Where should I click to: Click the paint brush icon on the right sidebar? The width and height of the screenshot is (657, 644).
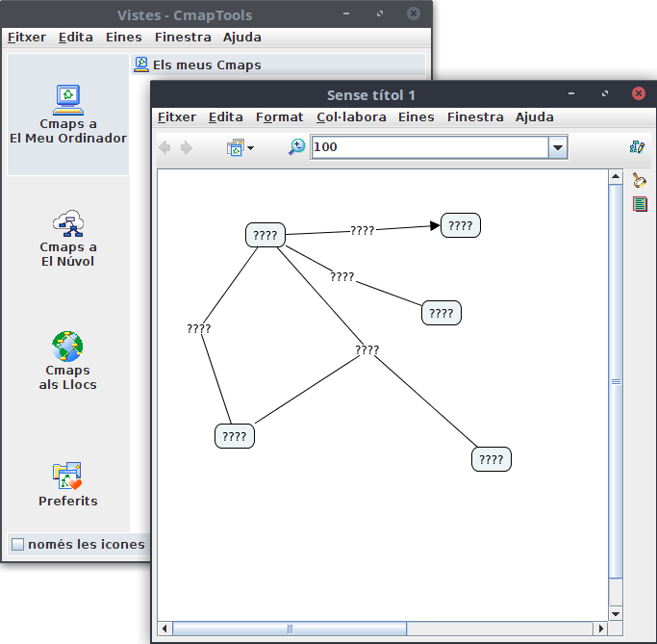click(x=640, y=181)
